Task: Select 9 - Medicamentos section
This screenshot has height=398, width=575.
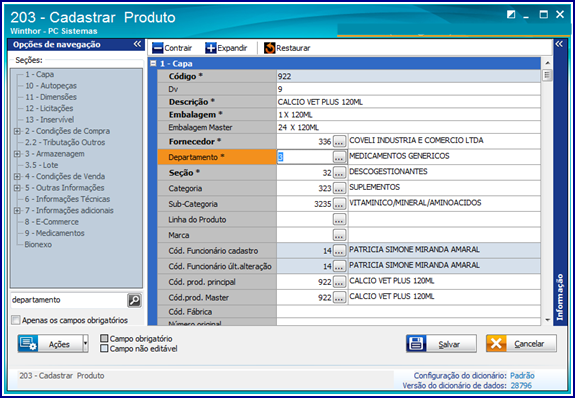Action: click(55, 233)
